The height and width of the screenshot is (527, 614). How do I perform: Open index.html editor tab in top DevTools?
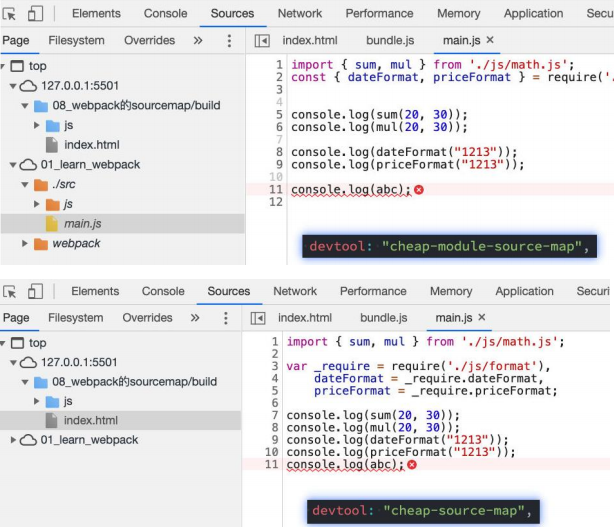pos(310,40)
